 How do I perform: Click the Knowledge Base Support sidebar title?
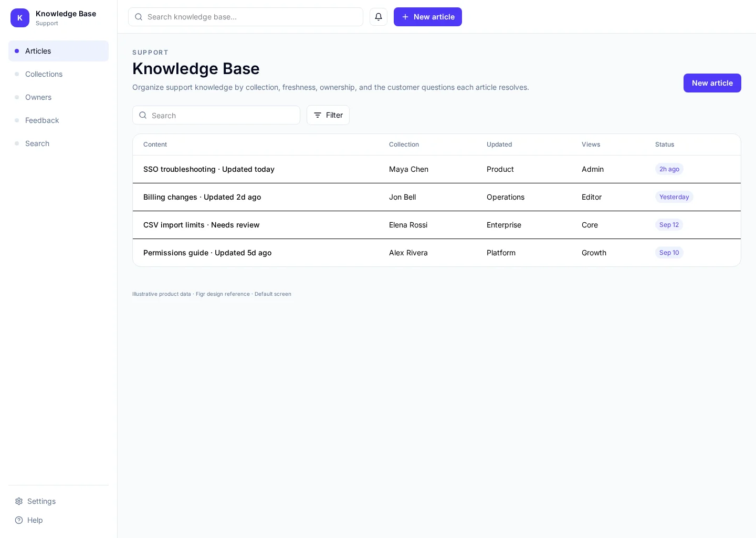point(66,18)
